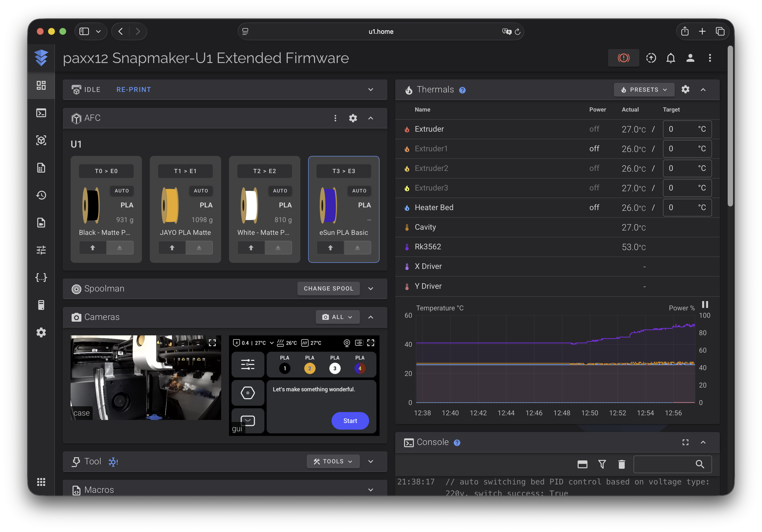This screenshot has width=762, height=532.
Task: Open AFC panel settings gear
Action: pos(353,118)
